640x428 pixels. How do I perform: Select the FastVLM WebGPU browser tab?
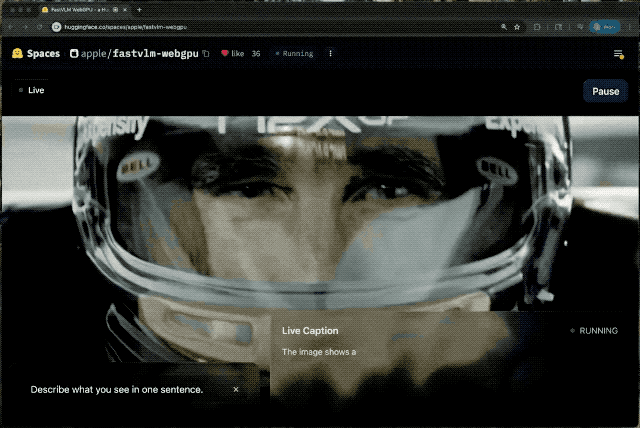[x=85, y=9]
